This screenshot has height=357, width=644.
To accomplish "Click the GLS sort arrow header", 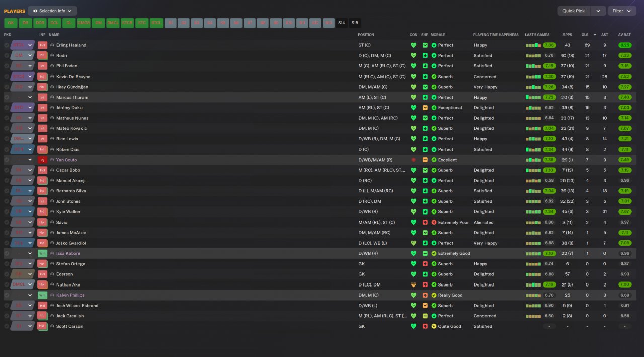I will tap(594, 35).
